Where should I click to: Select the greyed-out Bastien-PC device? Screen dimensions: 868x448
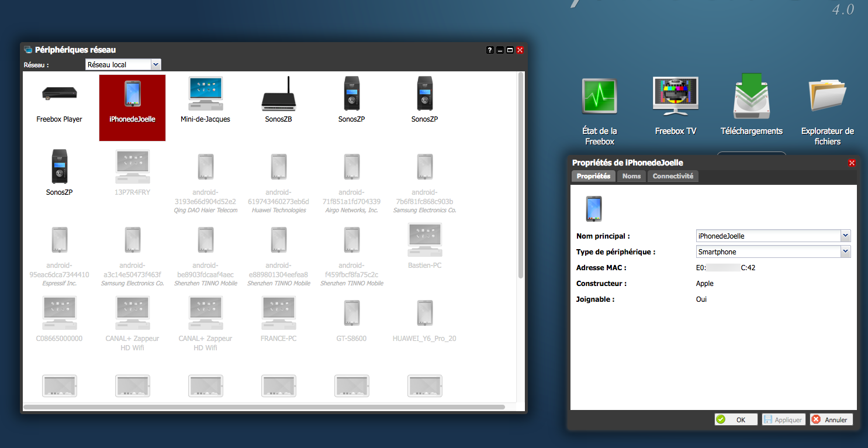pos(424,240)
